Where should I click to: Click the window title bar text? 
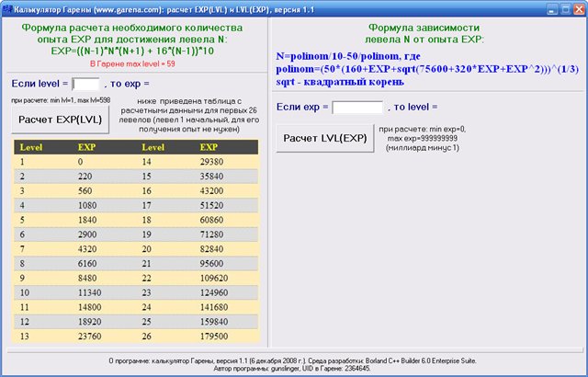(164, 9)
